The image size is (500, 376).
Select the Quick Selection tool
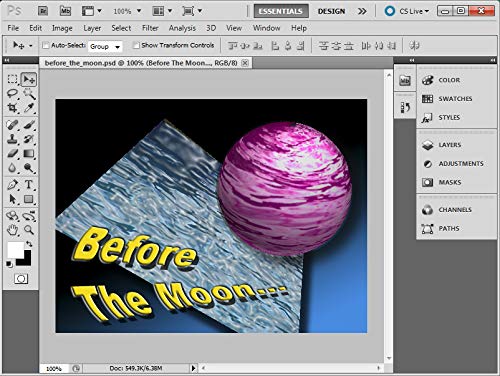(29, 94)
